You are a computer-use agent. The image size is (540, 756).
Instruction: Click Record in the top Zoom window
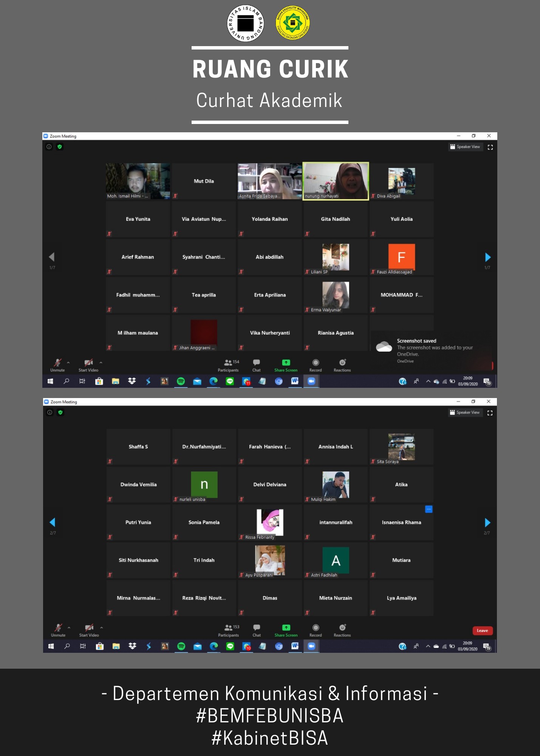(316, 365)
